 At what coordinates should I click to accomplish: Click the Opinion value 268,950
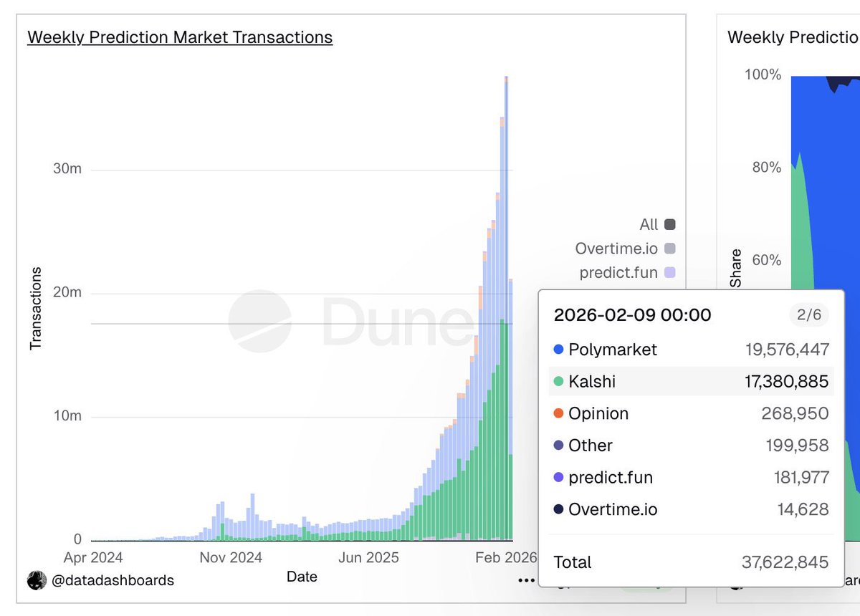(x=795, y=413)
